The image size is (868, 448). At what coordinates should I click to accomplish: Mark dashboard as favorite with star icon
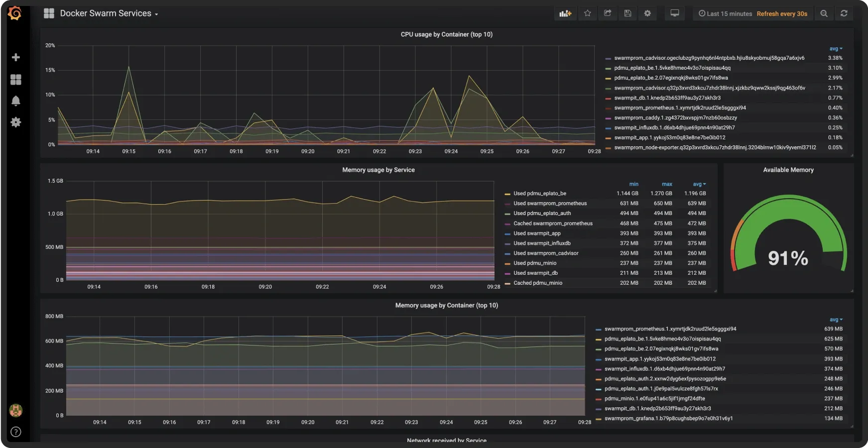588,13
